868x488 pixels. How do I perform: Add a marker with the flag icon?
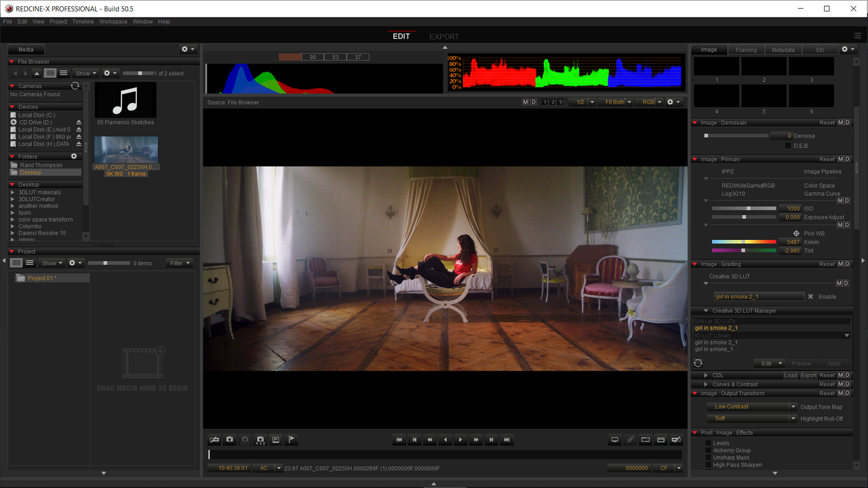coord(292,440)
